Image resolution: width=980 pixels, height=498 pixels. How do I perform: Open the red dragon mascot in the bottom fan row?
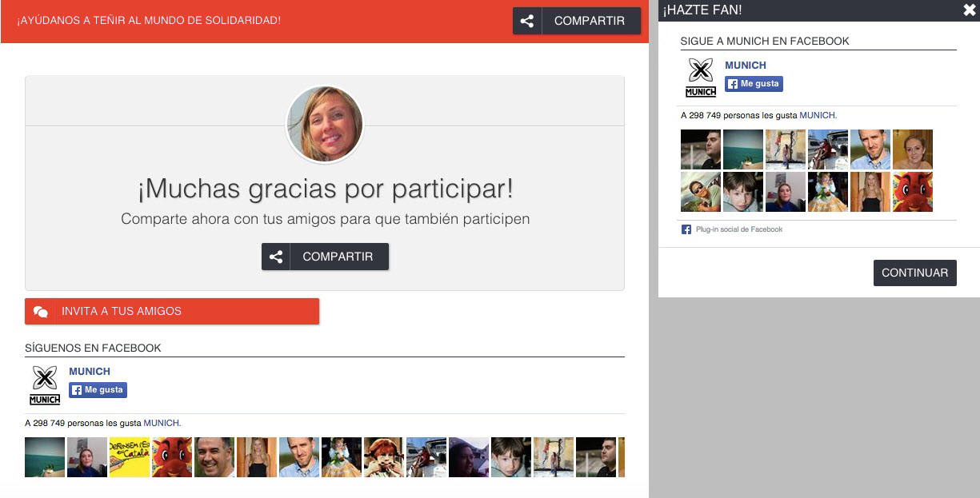[172, 457]
